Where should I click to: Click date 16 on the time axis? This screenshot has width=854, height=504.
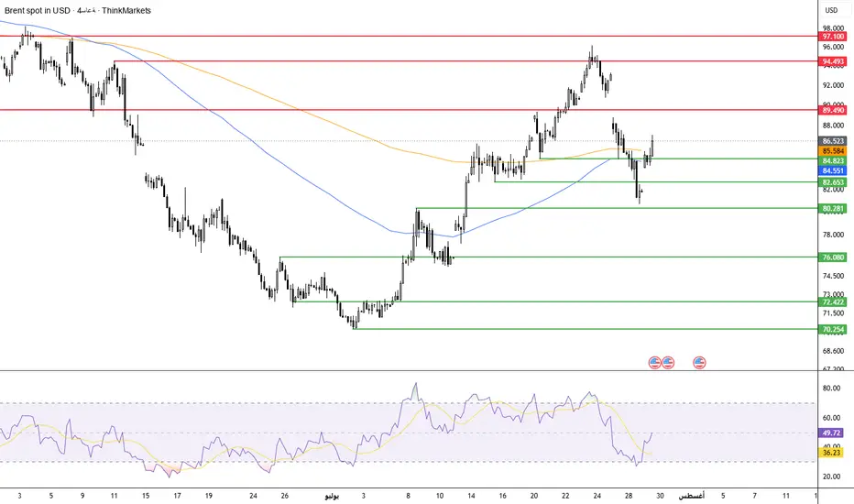tap(502, 496)
